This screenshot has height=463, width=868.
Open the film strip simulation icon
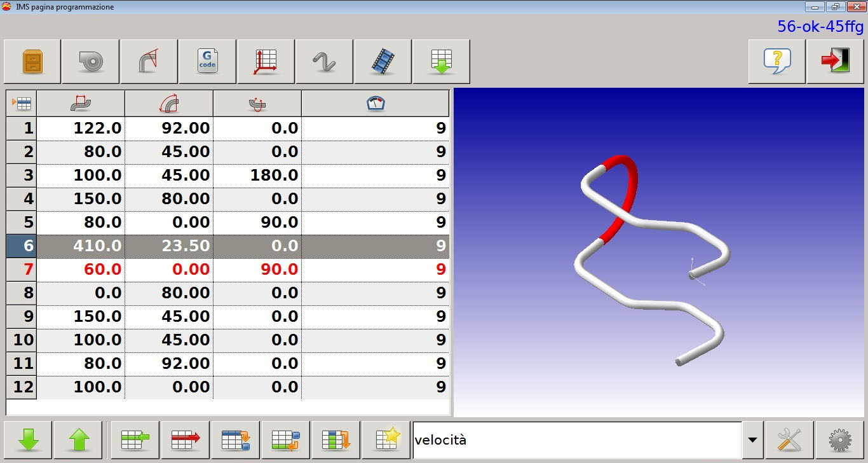pos(383,62)
